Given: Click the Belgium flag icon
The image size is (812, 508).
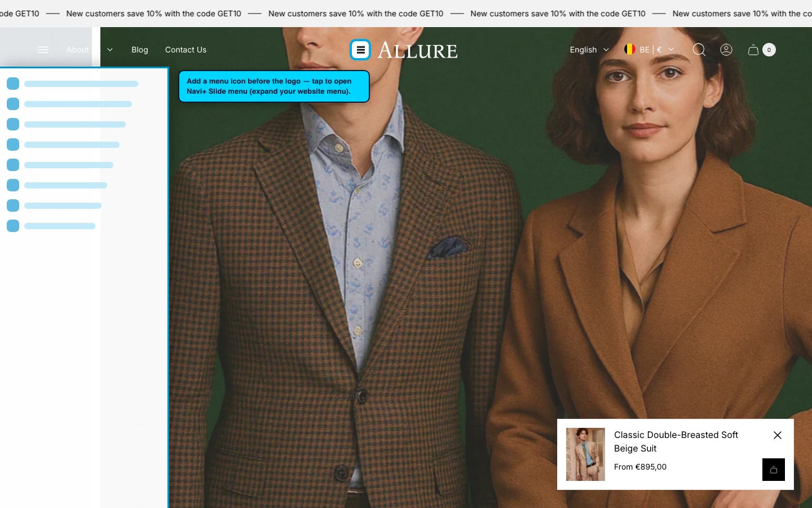Looking at the screenshot, I should tap(630, 50).
